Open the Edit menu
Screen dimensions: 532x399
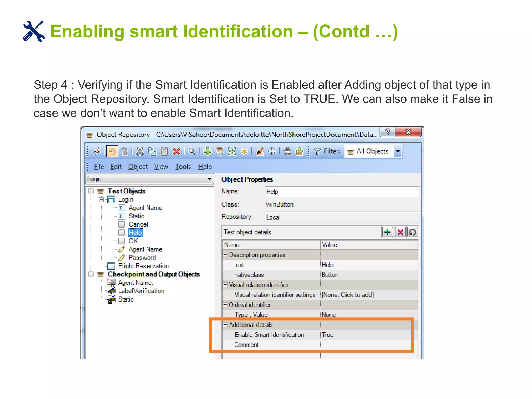tap(116, 167)
